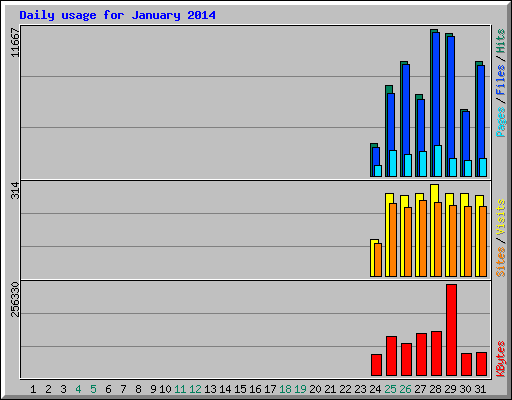This screenshot has width=512, height=400.
Task: Click the red KBytes bar for day 24
Action: tap(376, 365)
